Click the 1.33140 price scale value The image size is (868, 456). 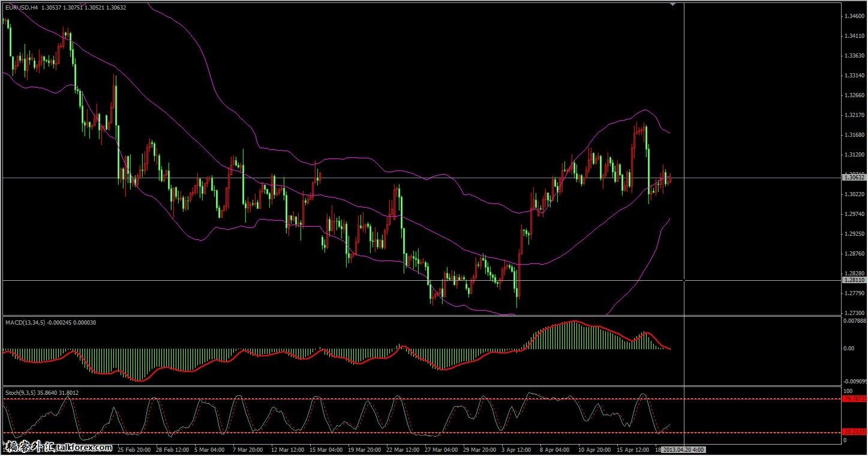[x=854, y=76]
